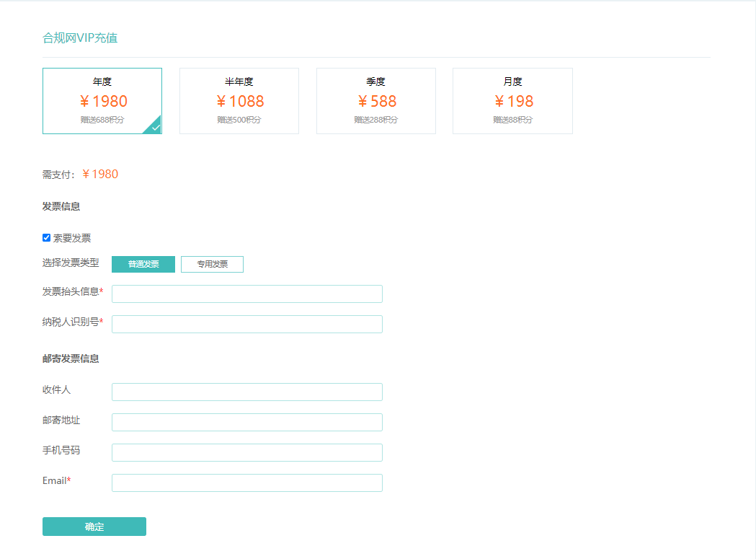Click into the 纳税人识别号 text box
Image resolution: width=756 pixels, height=559 pixels.
tap(246, 324)
